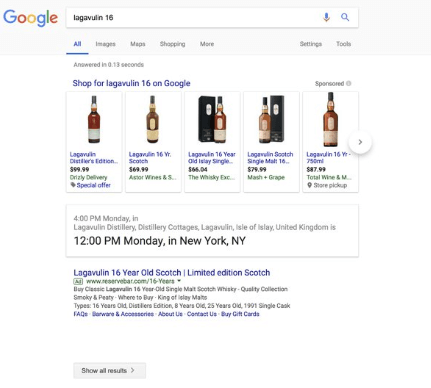Click the Special offer tag icon

(x=73, y=185)
